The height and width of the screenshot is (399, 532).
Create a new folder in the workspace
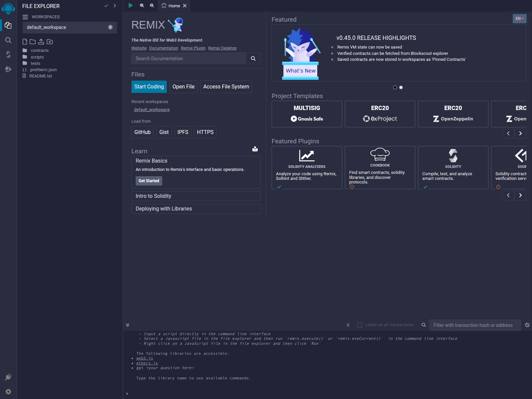tap(32, 42)
